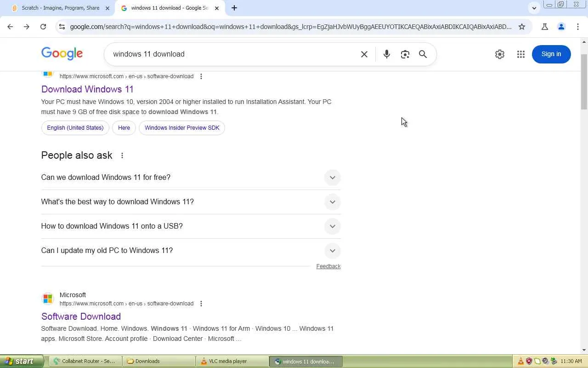Image resolution: width=588 pixels, height=368 pixels.
Task: Open the tab search dropdown arrow
Action: 534,8
